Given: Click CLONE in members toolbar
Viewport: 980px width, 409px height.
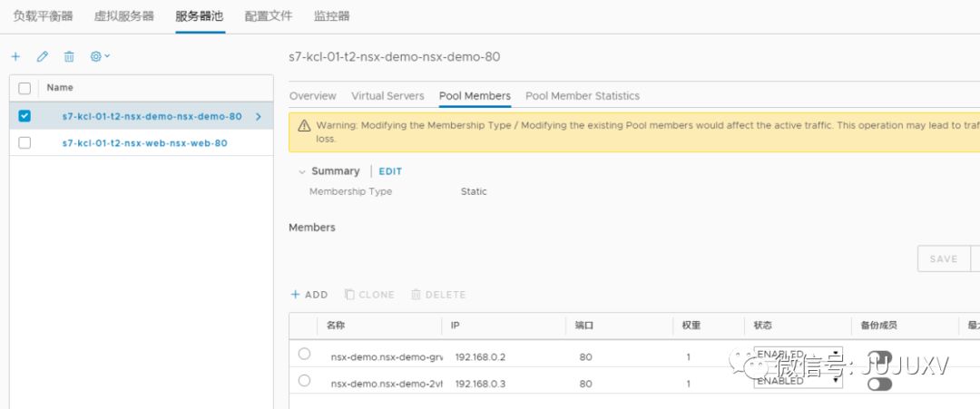Looking at the screenshot, I should pyautogui.click(x=369, y=295).
